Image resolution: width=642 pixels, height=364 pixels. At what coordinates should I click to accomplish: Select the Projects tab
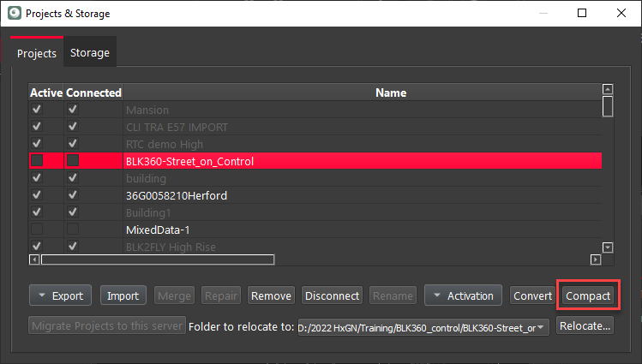click(x=37, y=53)
